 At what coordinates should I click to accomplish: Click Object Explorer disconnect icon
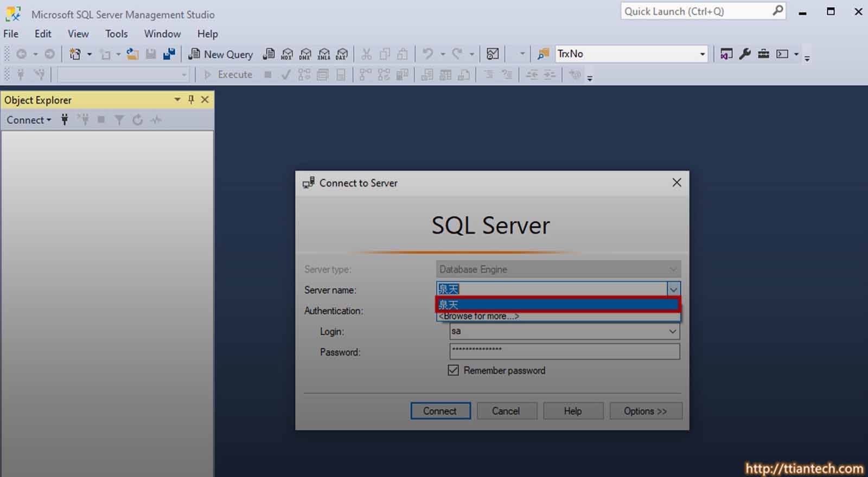pyautogui.click(x=83, y=120)
